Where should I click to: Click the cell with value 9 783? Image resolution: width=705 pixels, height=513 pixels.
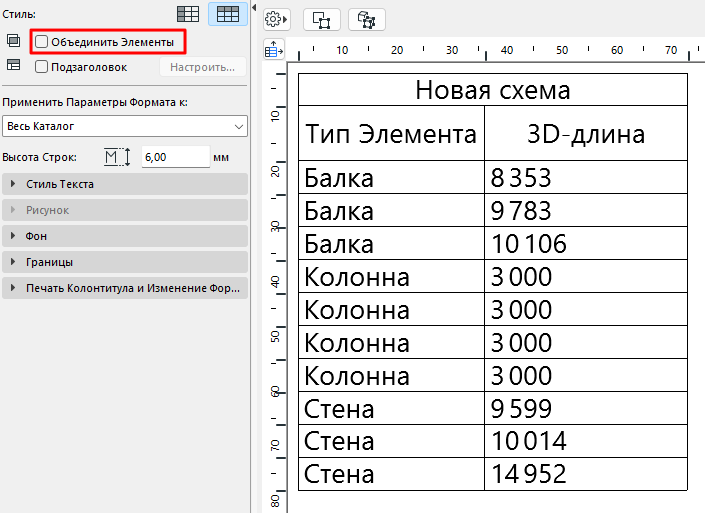[586, 210]
